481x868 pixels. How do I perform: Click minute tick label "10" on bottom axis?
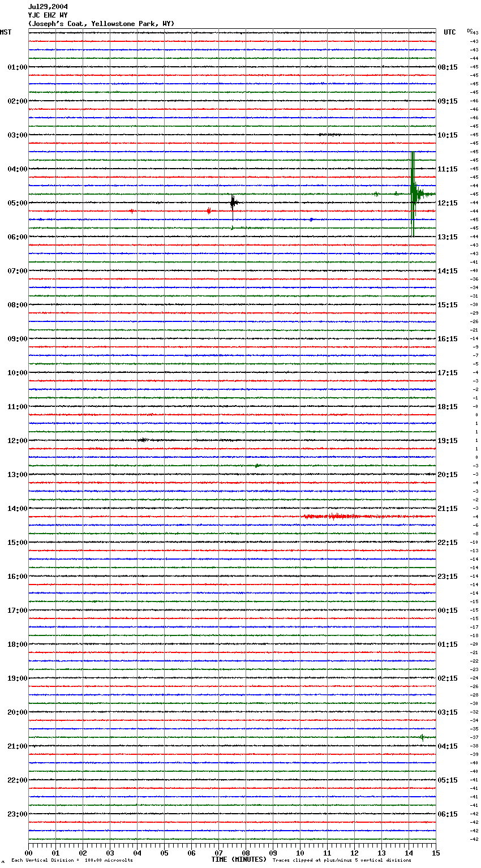point(300,853)
